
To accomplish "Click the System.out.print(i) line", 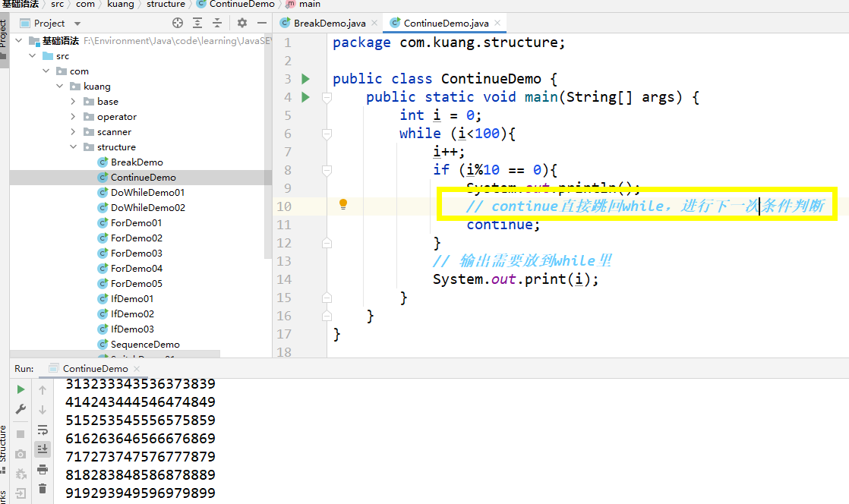I will pyautogui.click(x=516, y=279).
